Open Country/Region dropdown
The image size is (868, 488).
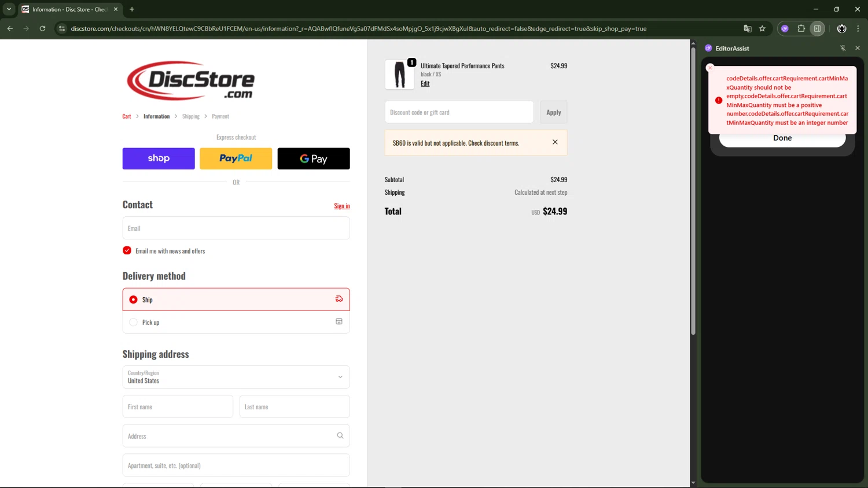click(236, 377)
